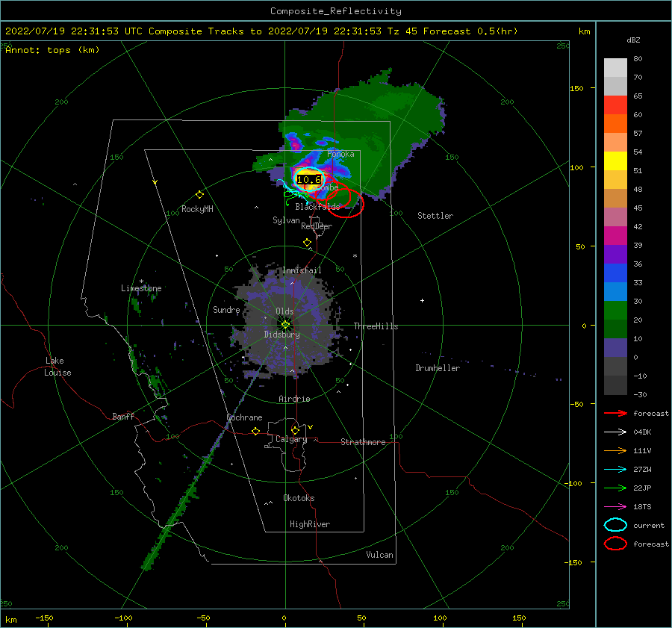Click the 18TS track legend label
672x628 pixels.
pyautogui.click(x=642, y=507)
